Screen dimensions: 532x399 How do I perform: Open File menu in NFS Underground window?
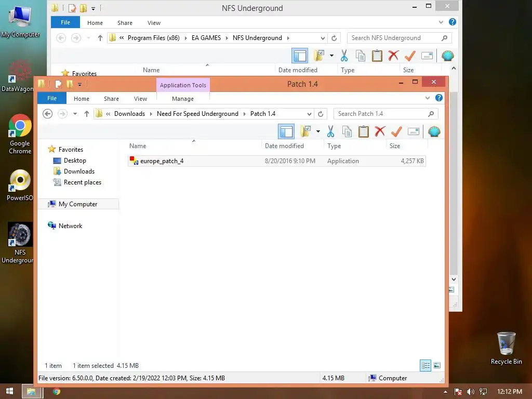65,22
